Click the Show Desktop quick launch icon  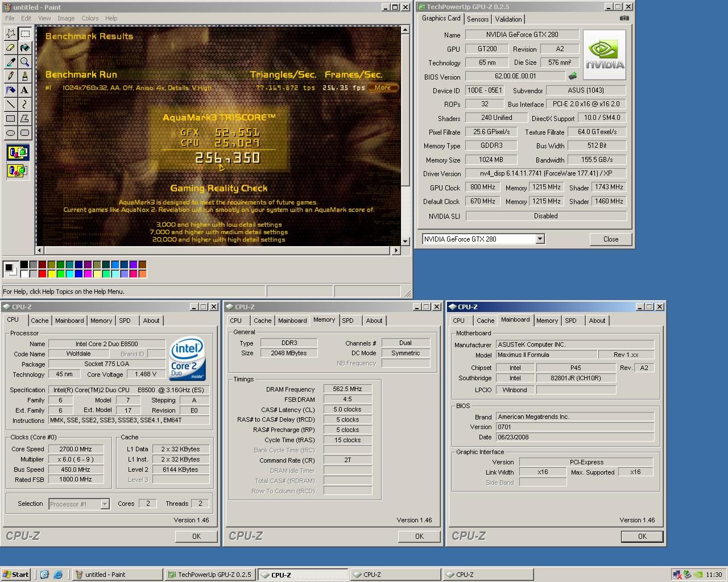click(45, 575)
